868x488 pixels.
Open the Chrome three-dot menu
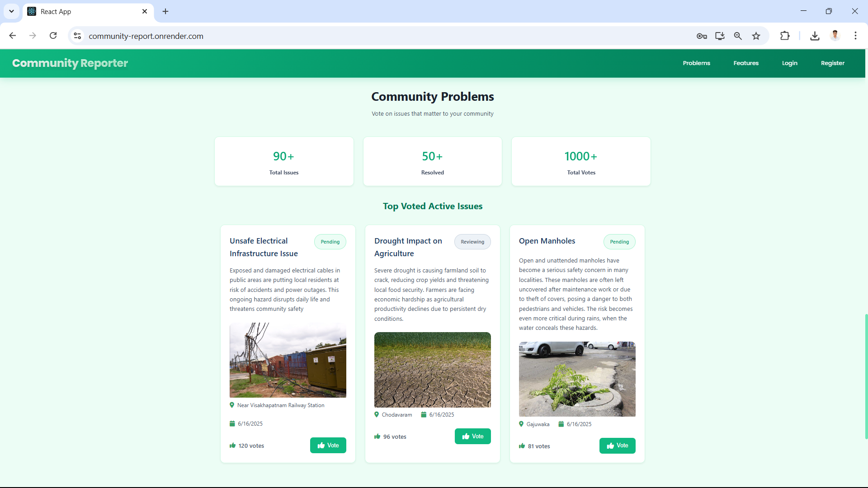pos(855,36)
